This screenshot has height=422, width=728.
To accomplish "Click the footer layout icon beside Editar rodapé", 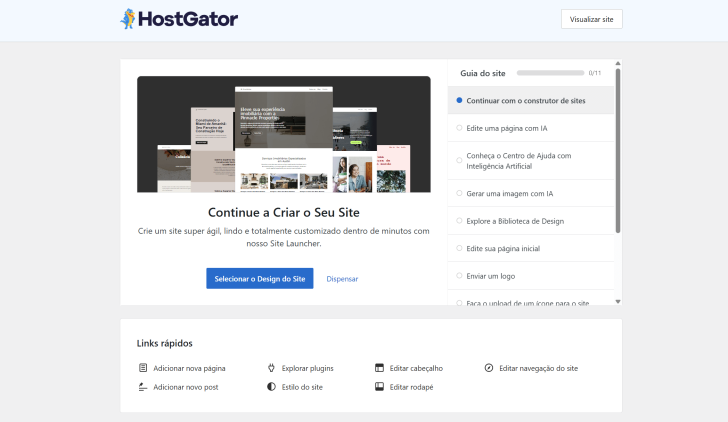I will 379,387.
